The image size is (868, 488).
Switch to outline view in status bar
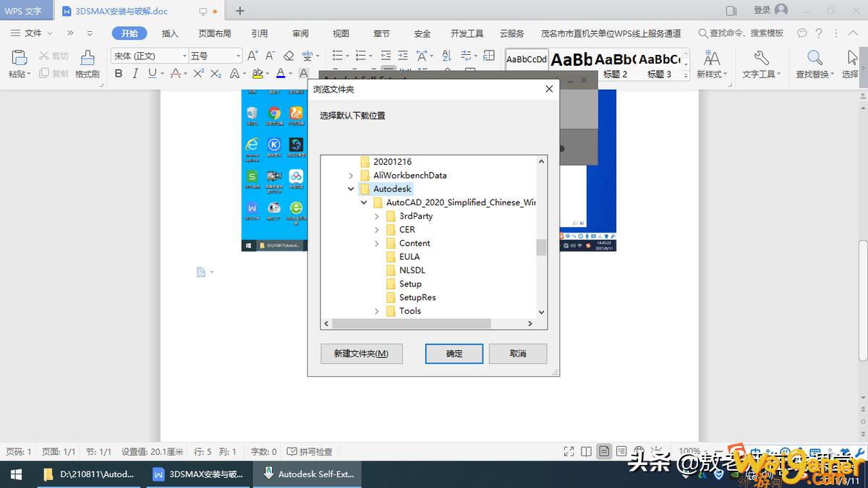tap(620, 451)
